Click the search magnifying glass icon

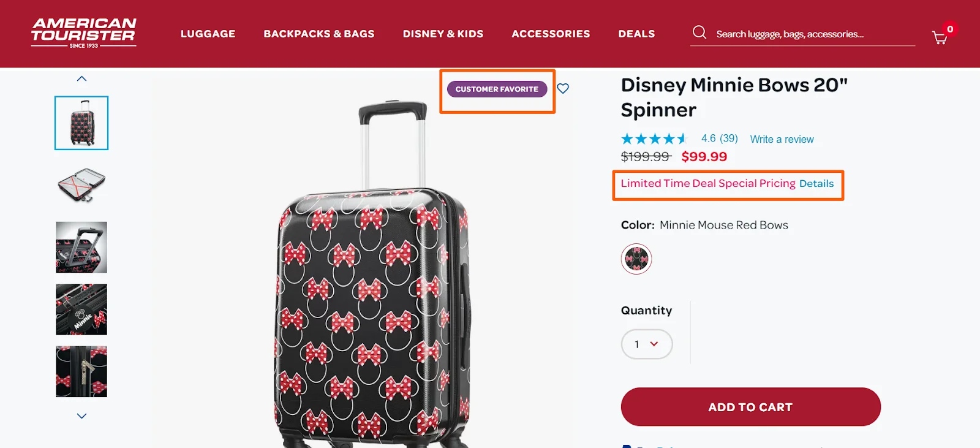coord(699,32)
